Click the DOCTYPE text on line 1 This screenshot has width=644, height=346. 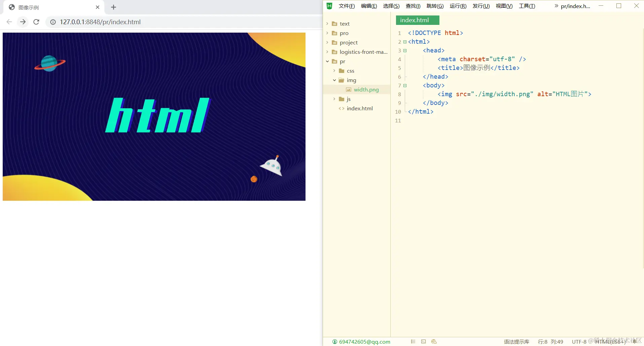[x=428, y=33]
